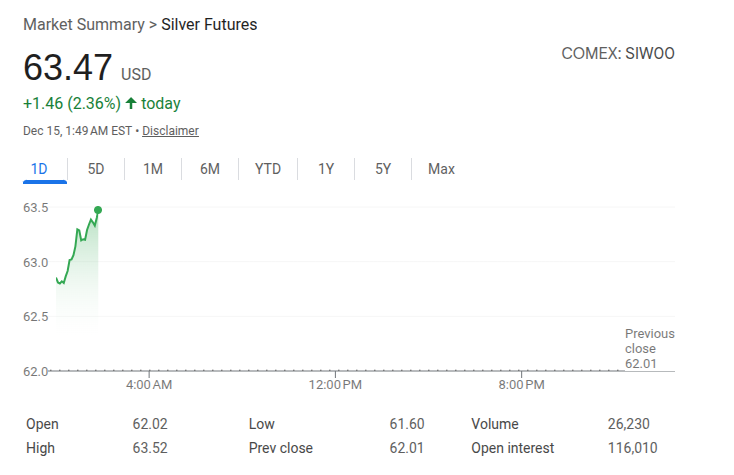Image resolution: width=734 pixels, height=475 pixels.
Task: Select the Max range tab
Action: pos(441,169)
